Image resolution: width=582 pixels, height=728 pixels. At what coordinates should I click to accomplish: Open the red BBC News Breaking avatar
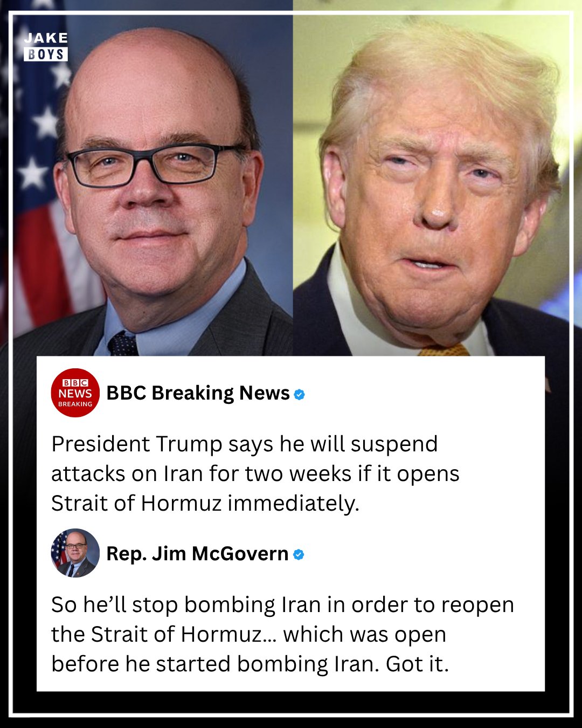tap(75, 393)
